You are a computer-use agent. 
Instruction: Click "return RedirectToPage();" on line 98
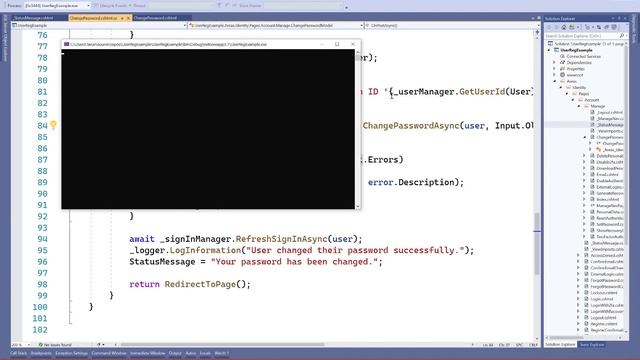[190, 284]
